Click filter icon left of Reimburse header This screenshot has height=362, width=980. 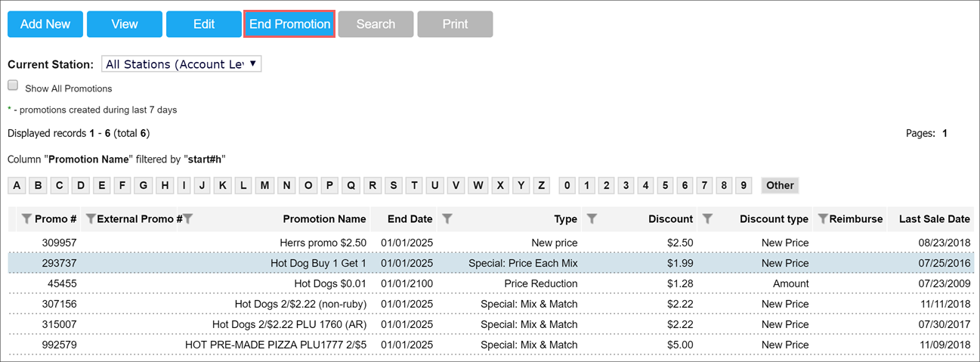(x=823, y=219)
